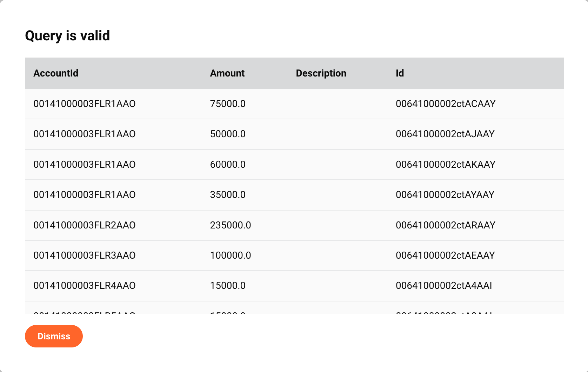Click AccountId in the 50000.0 row

coord(85,134)
